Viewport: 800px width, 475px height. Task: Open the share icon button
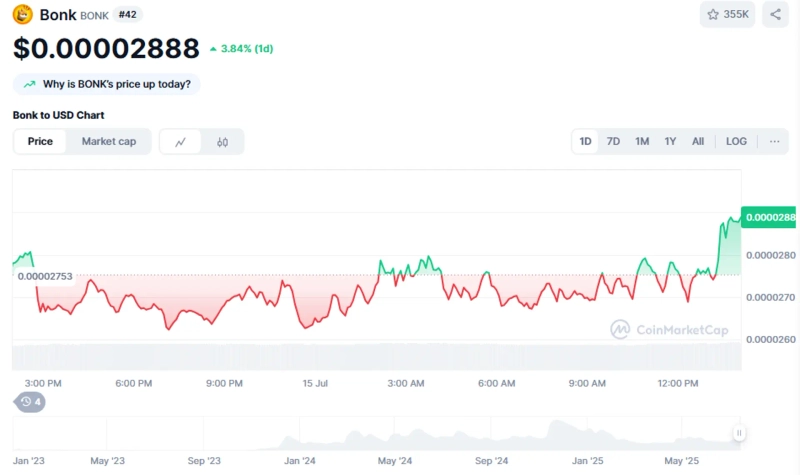(776, 15)
